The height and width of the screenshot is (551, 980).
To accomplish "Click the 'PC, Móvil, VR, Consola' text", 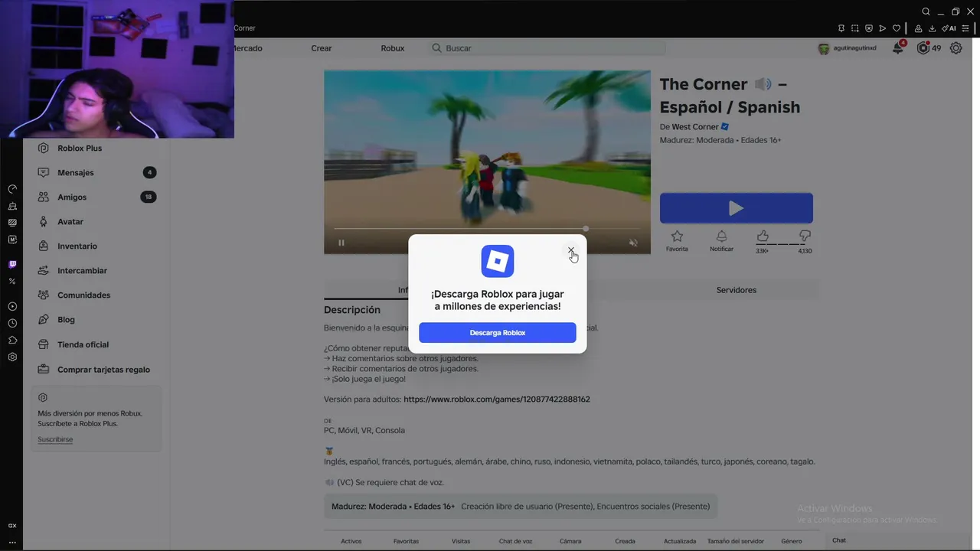I will 364,431.
